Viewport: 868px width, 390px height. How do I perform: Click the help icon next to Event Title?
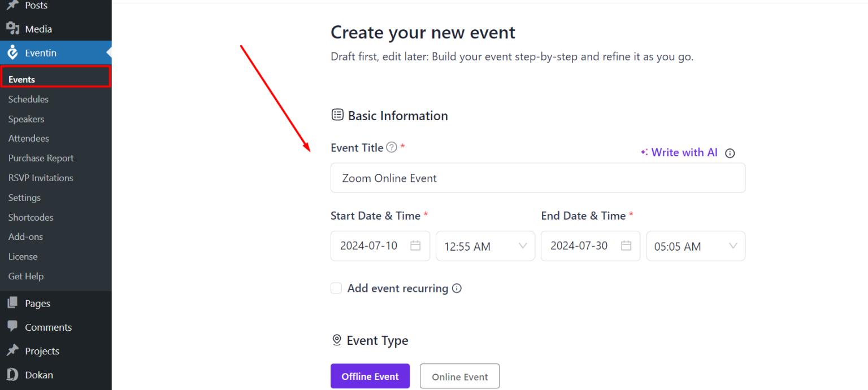click(x=392, y=147)
